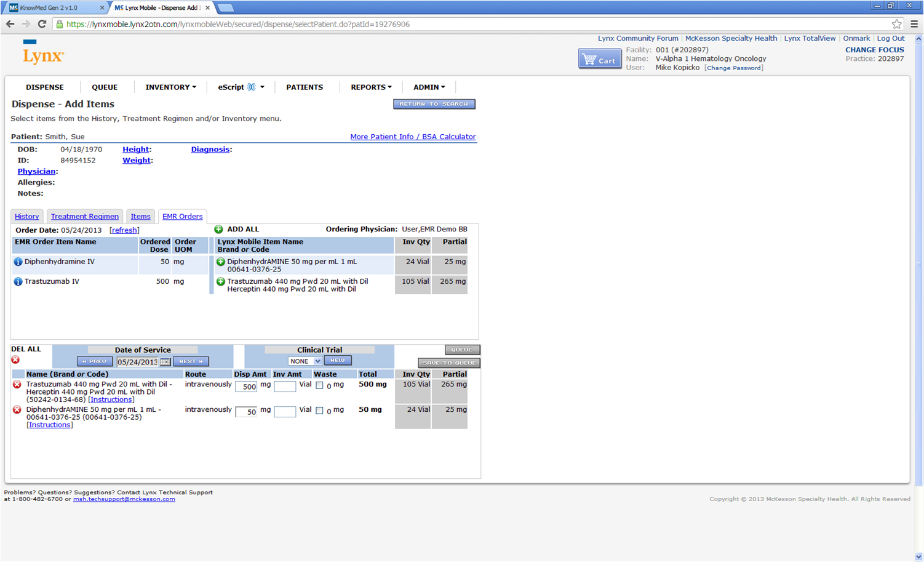Check the Waste checkbox for DiphenhydrAMINE row

[320, 411]
